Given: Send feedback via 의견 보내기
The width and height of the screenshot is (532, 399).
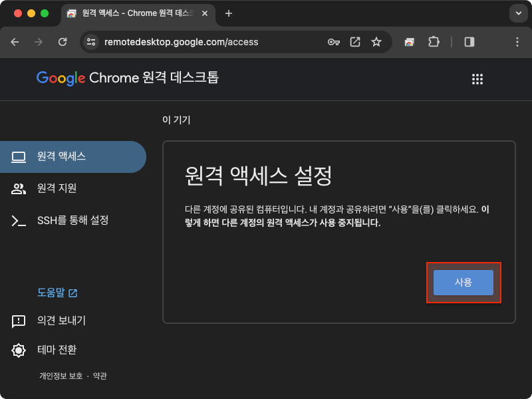Looking at the screenshot, I should coord(61,321).
